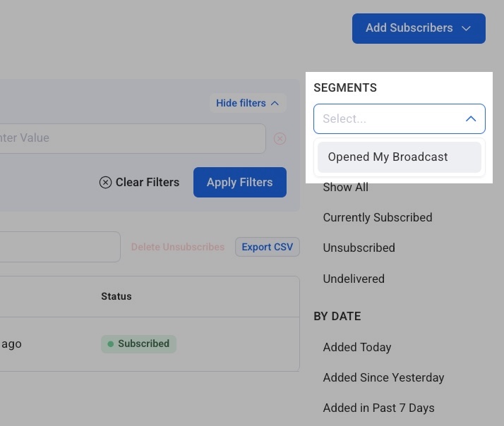Open the Add Subscribers chevron arrow
The image size is (504, 426).
[466, 28]
